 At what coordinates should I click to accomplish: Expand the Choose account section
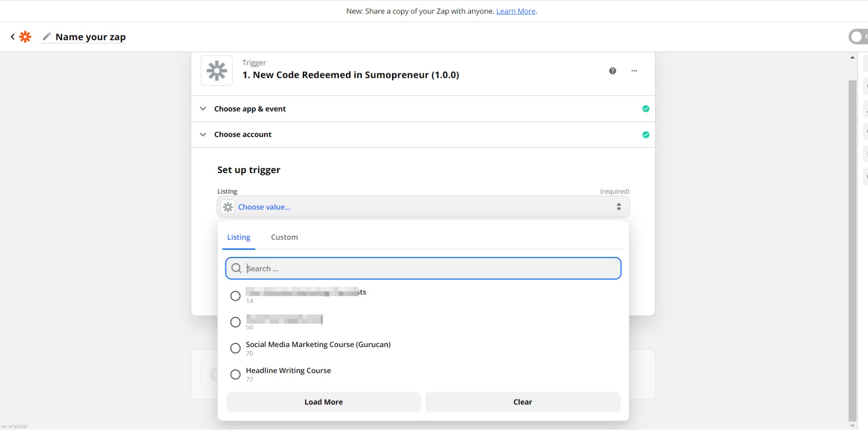click(423, 134)
